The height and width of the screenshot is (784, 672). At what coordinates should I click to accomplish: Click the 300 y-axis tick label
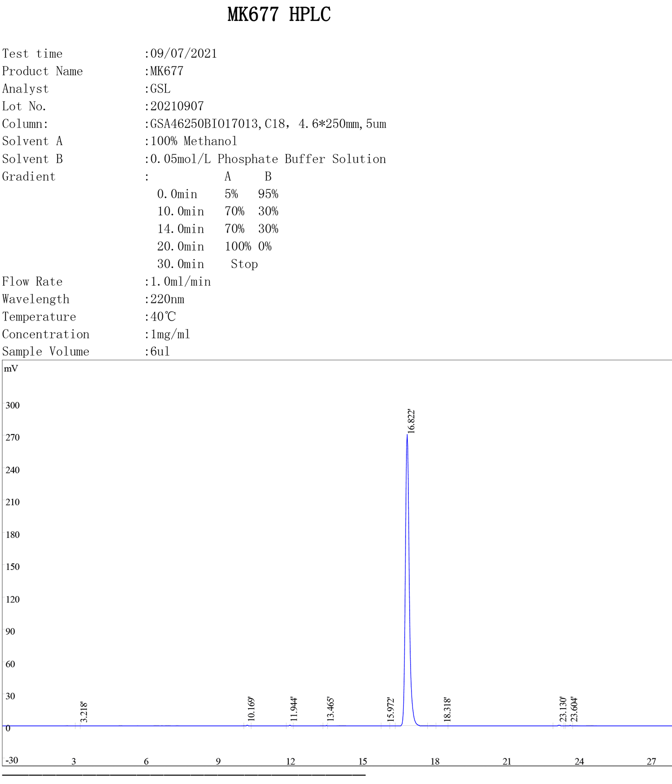tap(13, 405)
